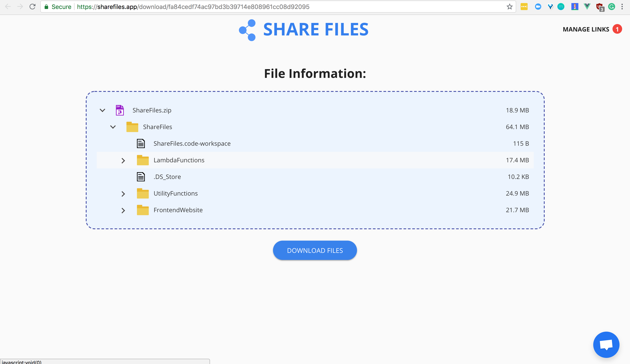This screenshot has width=630, height=364.
Task: Open the Lighthouse extension
Action: point(574,7)
